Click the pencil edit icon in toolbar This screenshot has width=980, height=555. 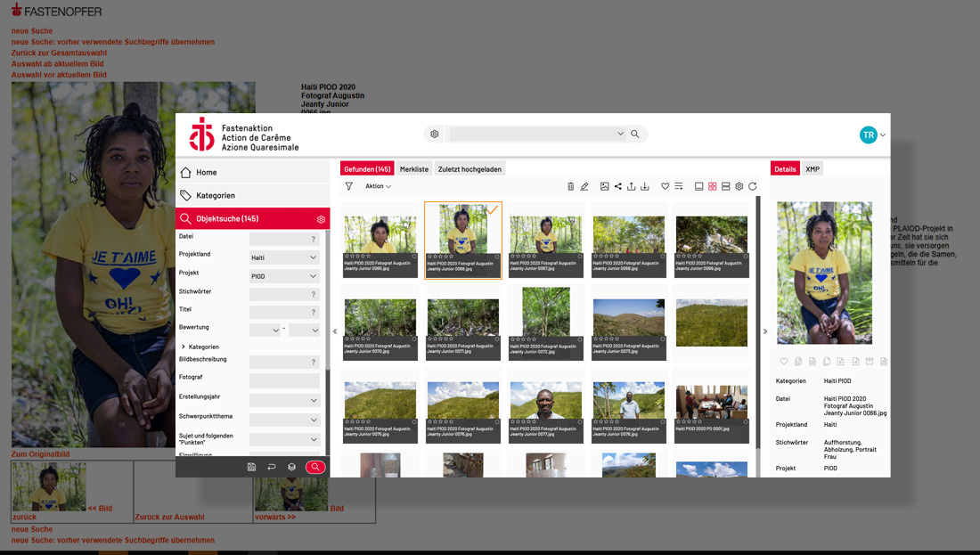(x=584, y=187)
